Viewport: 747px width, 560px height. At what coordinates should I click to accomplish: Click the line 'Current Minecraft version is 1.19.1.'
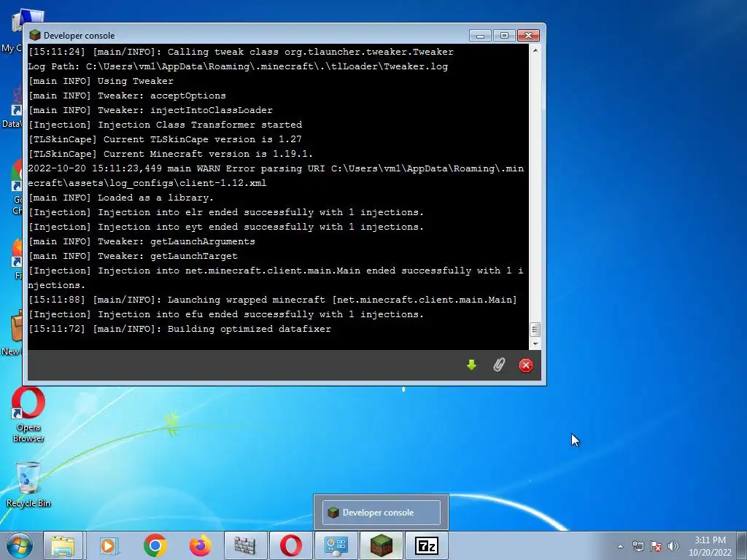coord(171,154)
